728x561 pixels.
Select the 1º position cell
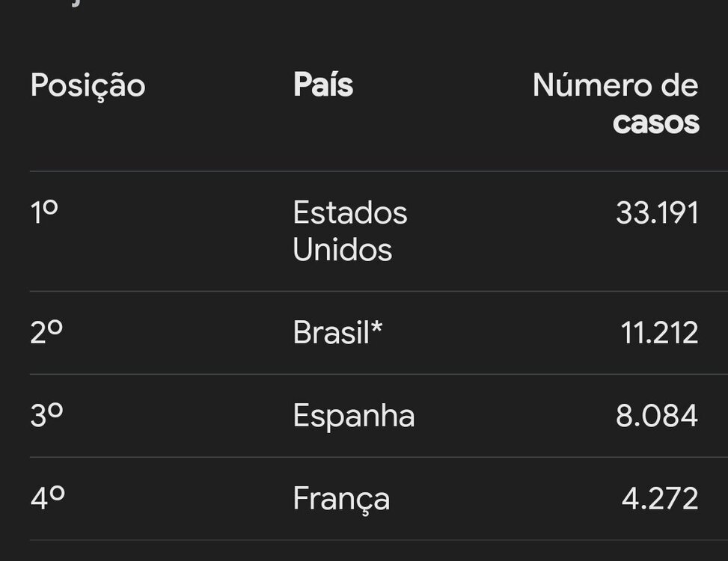(44, 213)
